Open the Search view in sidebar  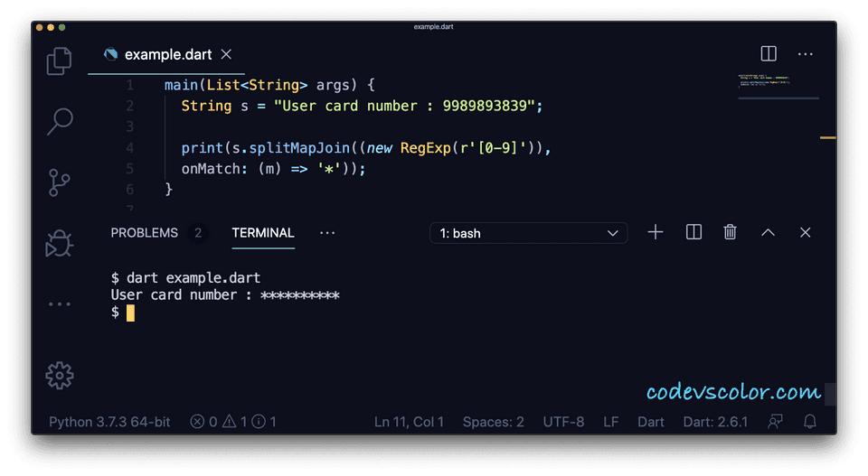pos(60,121)
